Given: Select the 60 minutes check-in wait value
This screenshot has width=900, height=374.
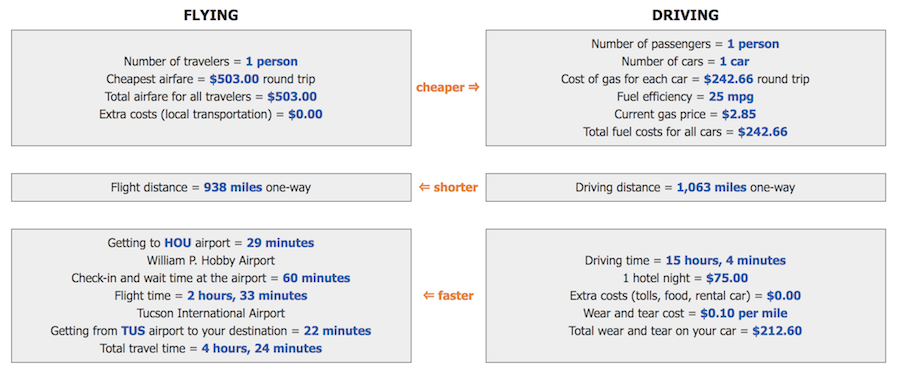Looking at the screenshot, I should click(x=316, y=278).
